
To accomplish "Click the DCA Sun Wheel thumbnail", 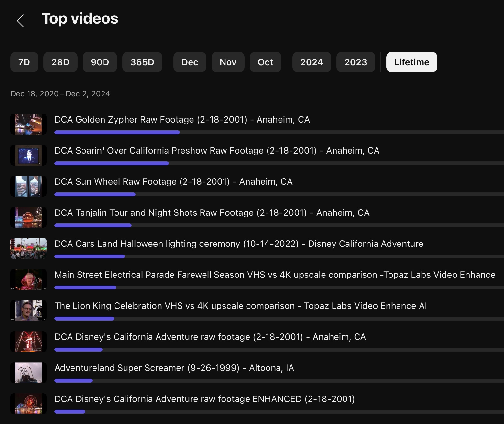I will pyautogui.click(x=28, y=186).
